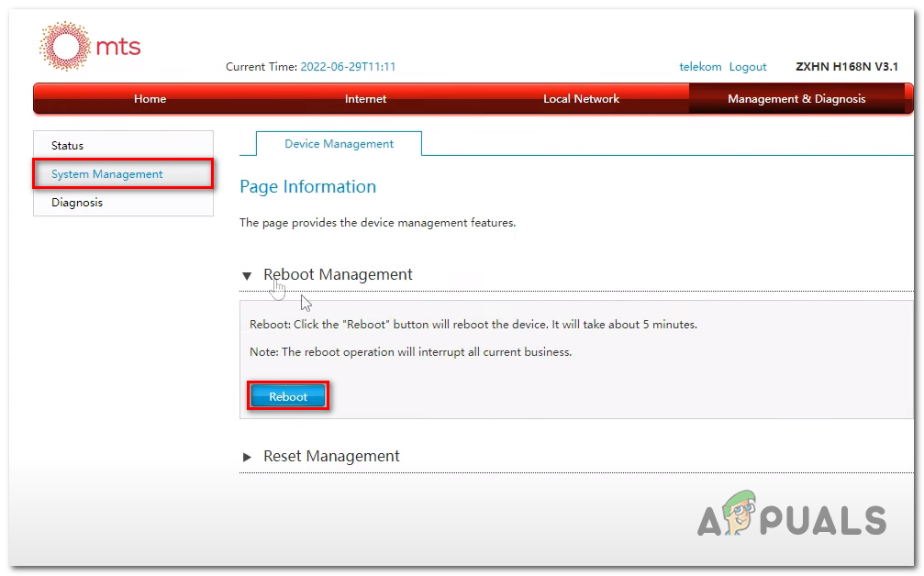Image resolution: width=924 pixels, height=576 pixels.
Task: Click the Reboot Management heading
Action: pyautogui.click(x=338, y=274)
